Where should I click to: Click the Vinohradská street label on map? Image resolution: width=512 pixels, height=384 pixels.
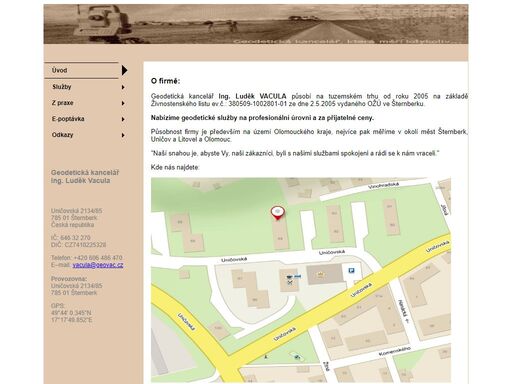pos(383,185)
